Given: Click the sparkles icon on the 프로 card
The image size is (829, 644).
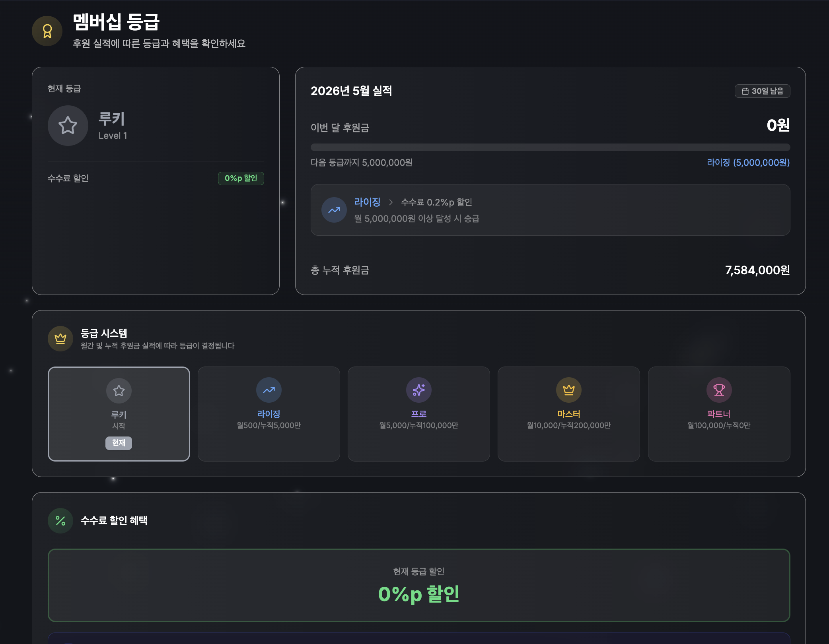Looking at the screenshot, I should (x=419, y=390).
